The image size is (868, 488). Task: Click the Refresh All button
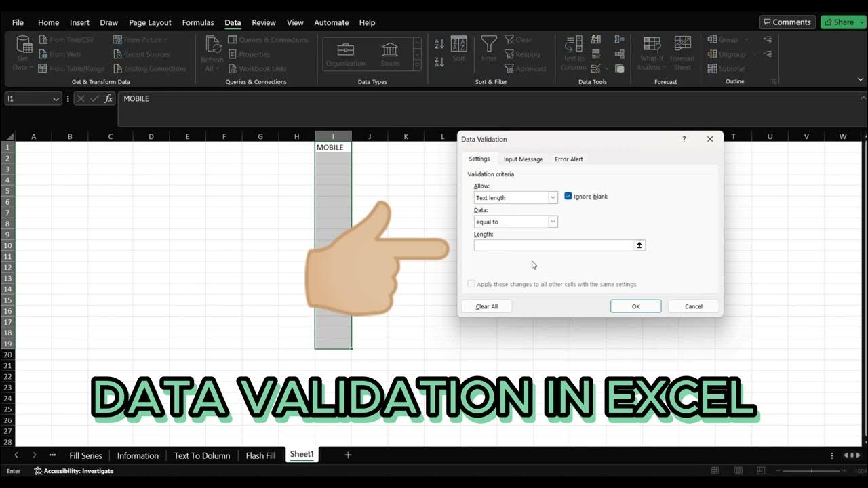(212, 54)
